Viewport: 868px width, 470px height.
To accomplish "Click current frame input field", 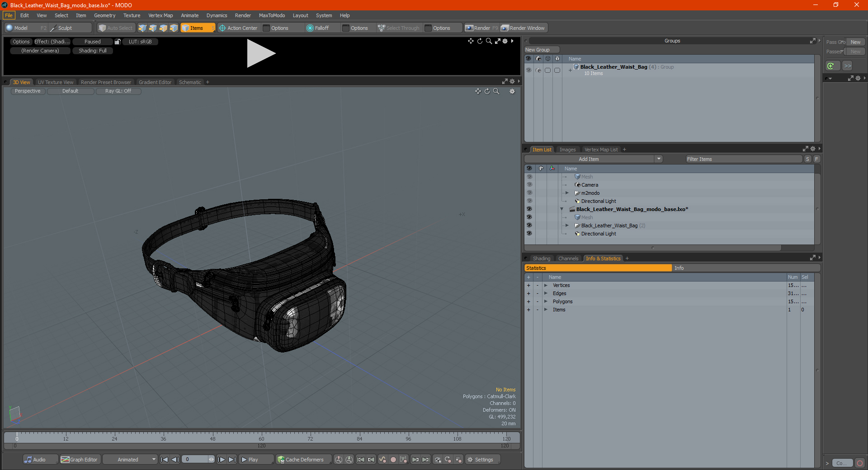I will [x=195, y=460].
